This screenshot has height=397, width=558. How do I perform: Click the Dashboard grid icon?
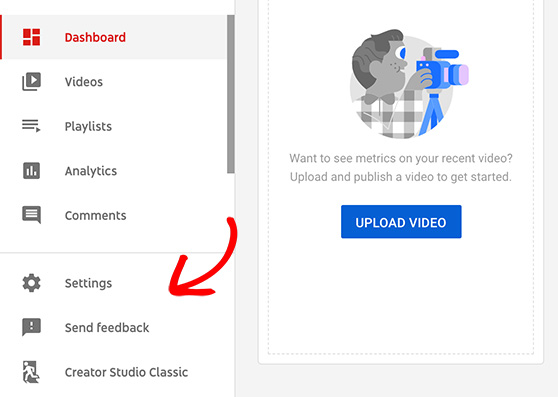pos(31,37)
